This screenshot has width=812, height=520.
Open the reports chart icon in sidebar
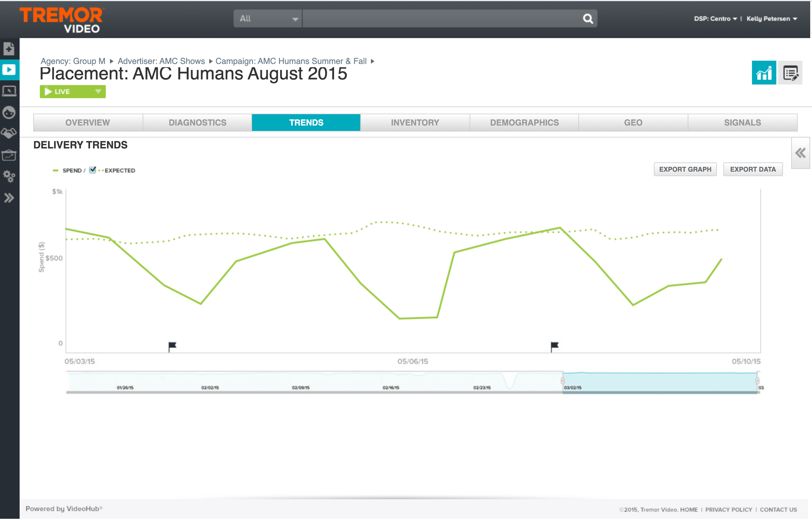pos(9,155)
